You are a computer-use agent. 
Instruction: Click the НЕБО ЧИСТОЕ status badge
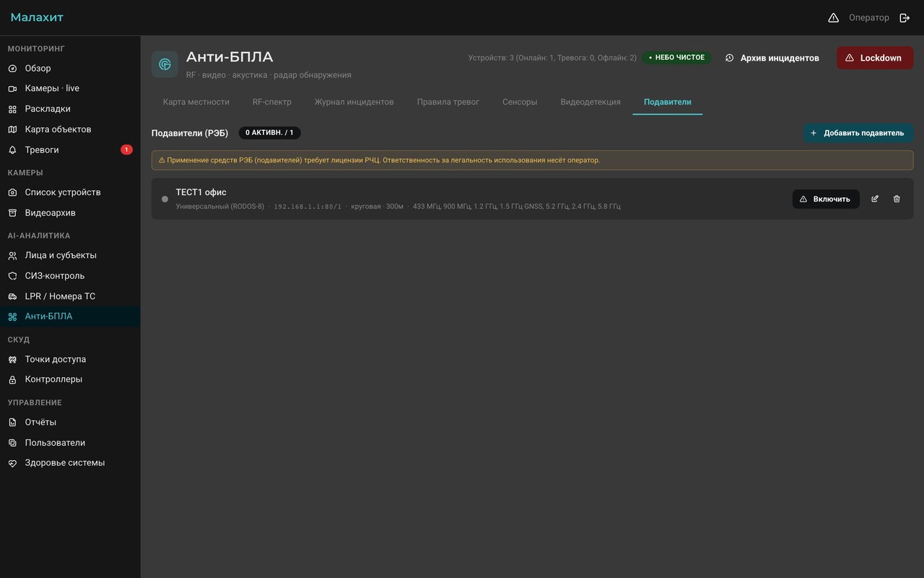676,58
